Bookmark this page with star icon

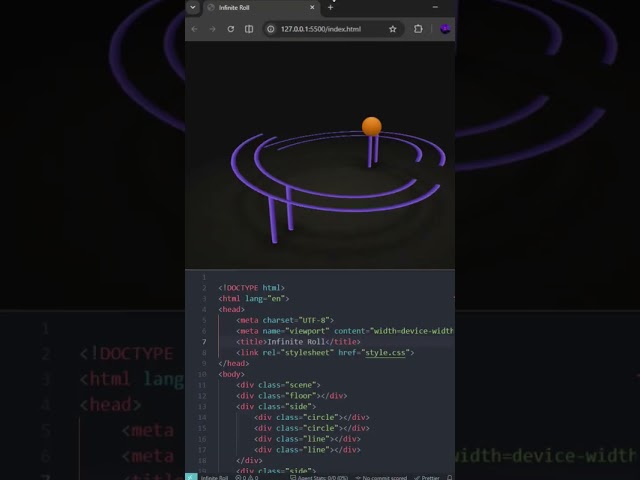(x=393, y=29)
